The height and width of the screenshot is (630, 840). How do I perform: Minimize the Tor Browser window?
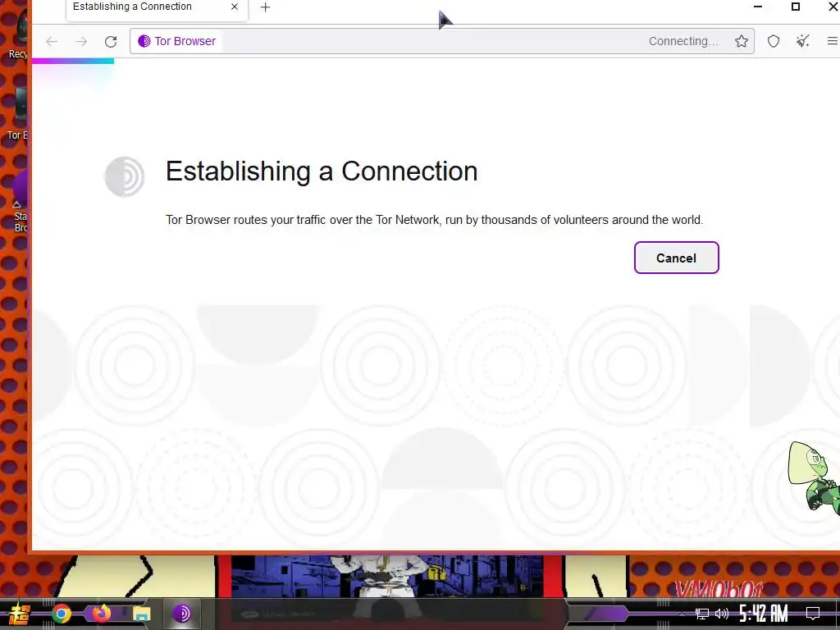[757, 7]
